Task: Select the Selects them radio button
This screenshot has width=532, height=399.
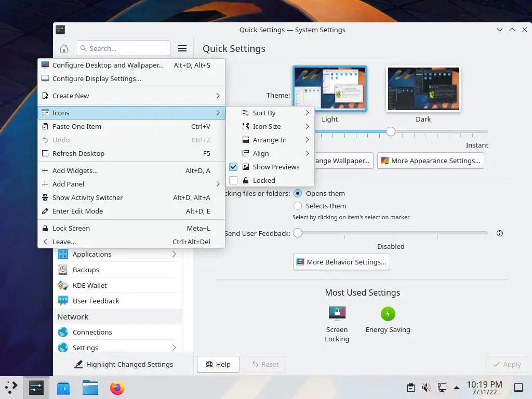Action: tap(298, 206)
